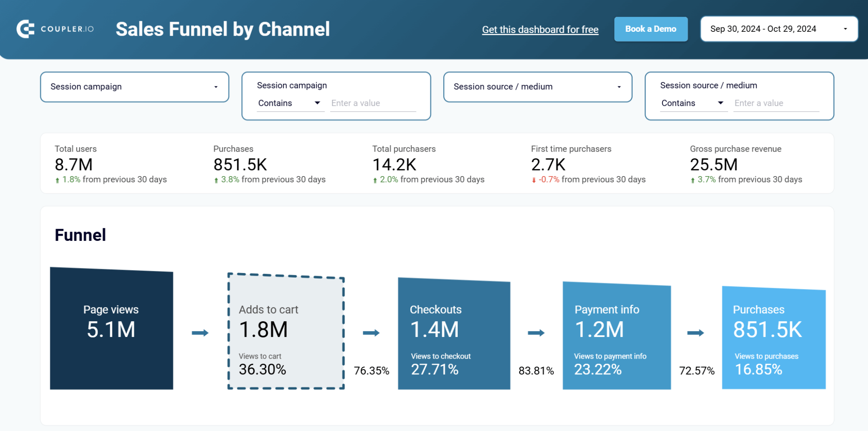Click the Book a Demo button

point(651,29)
